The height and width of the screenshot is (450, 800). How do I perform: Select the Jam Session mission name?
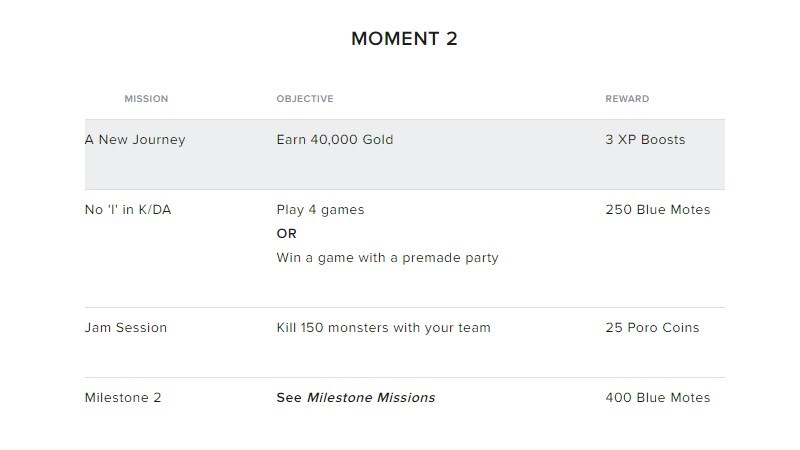(x=126, y=328)
